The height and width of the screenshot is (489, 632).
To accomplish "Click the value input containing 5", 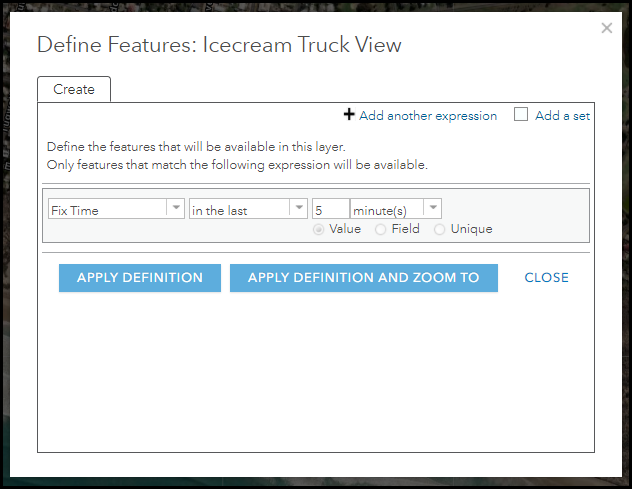I will pyautogui.click(x=331, y=210).
